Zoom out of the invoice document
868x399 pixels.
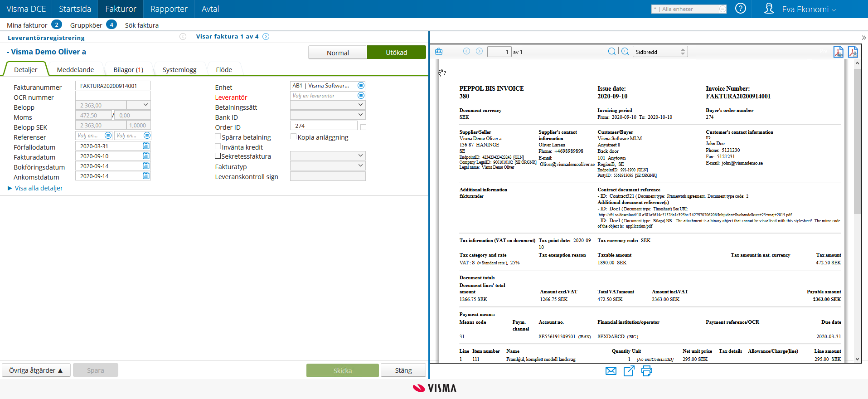[x=612, y=52]
